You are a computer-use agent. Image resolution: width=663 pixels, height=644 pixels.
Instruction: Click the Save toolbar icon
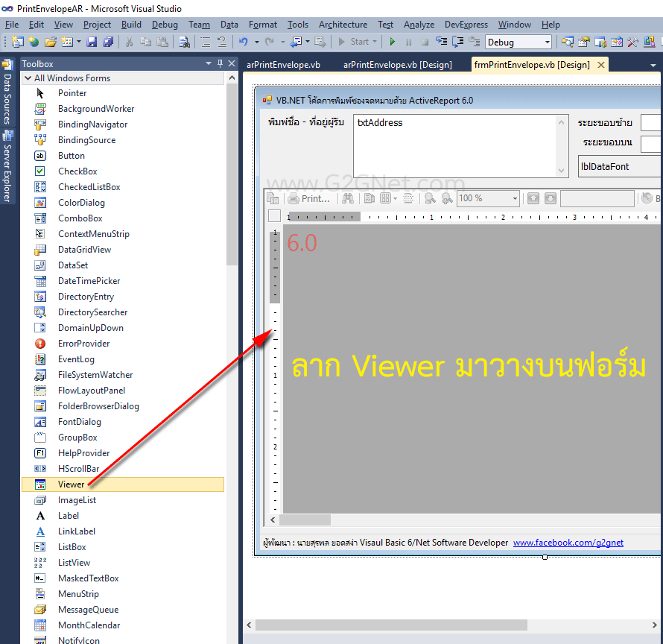pyautogui.click(x=92, y=42)
